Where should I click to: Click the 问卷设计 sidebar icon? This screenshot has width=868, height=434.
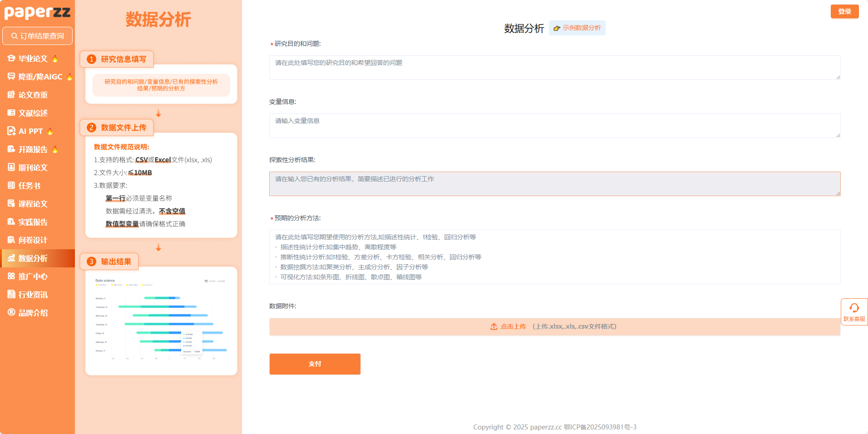(11, 240)
